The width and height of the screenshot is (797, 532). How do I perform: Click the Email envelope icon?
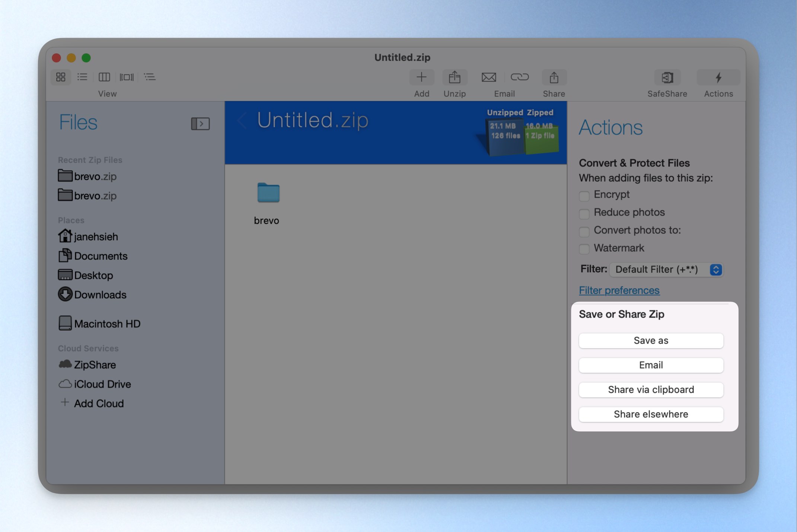click(x=489, y=77)
